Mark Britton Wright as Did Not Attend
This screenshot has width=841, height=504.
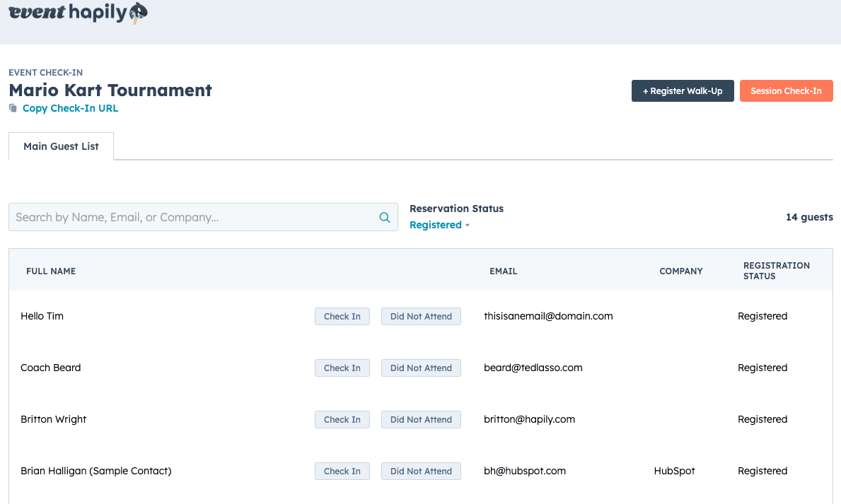[x=421, y=420]
